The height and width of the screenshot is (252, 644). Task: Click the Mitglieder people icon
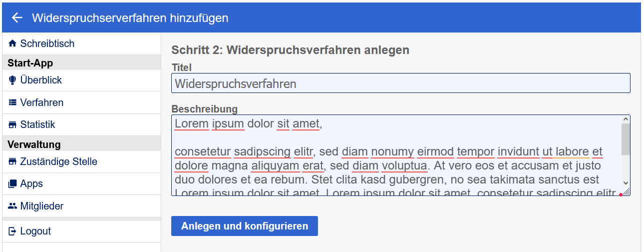(12, 206)
